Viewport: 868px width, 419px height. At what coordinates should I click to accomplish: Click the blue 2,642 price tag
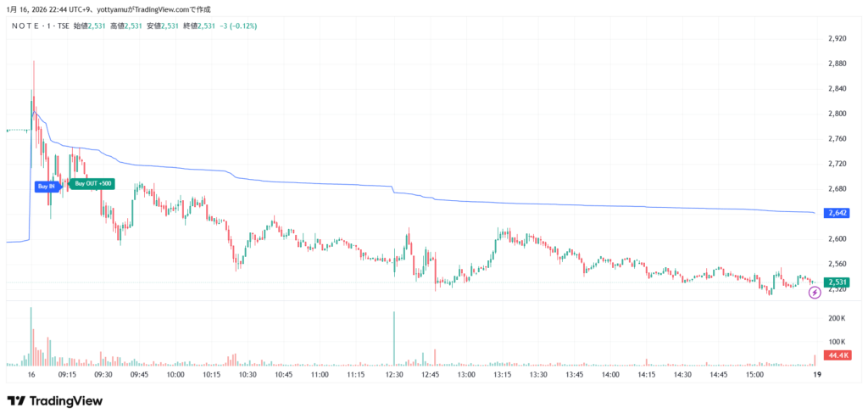pos(837,213)
